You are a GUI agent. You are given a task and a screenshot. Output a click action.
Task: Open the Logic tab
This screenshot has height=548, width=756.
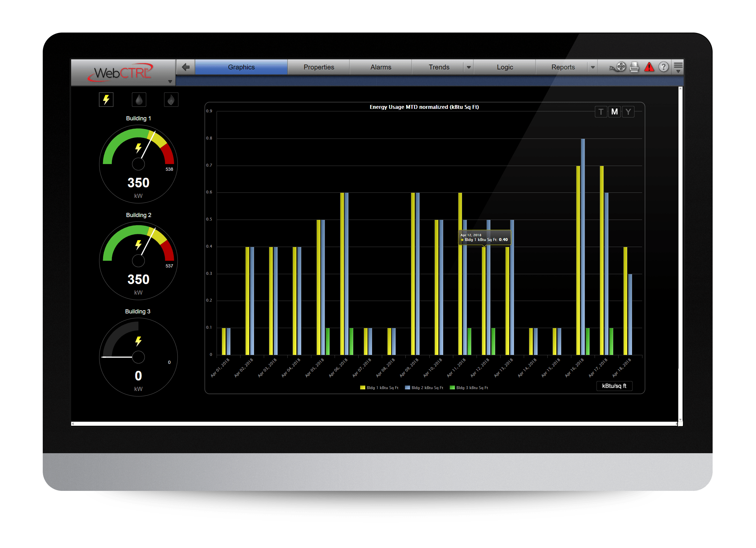coord(505,67)
